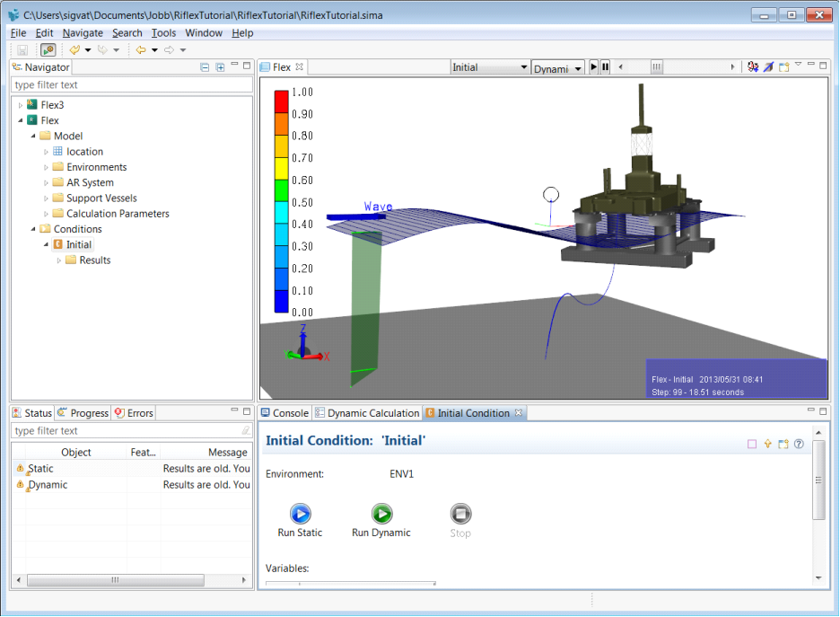Viewport: 840px width, 617px height.
Task: Pause the animation in the Flex view
Action: pos(605,67)
